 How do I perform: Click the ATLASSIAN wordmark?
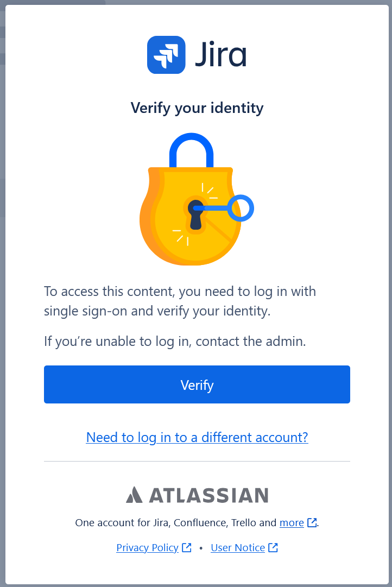pyautogui.click(x=208, y=495)
